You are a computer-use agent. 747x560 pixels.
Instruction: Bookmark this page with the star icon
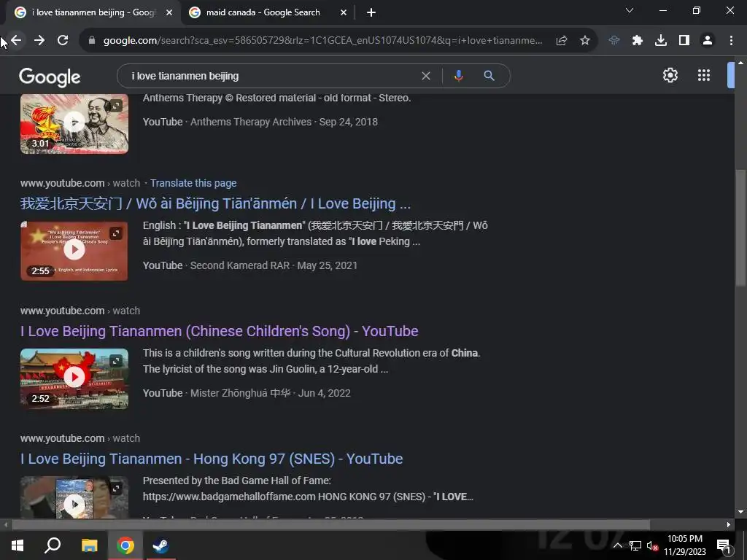[x=585, y=41]
